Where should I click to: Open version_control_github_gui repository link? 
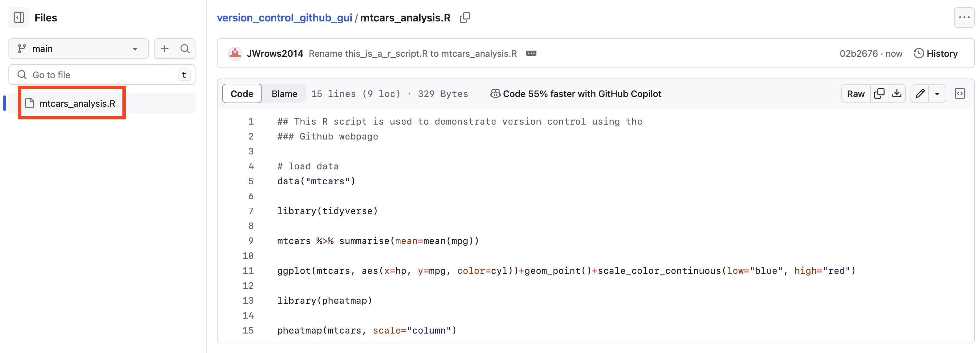(284, 18)
